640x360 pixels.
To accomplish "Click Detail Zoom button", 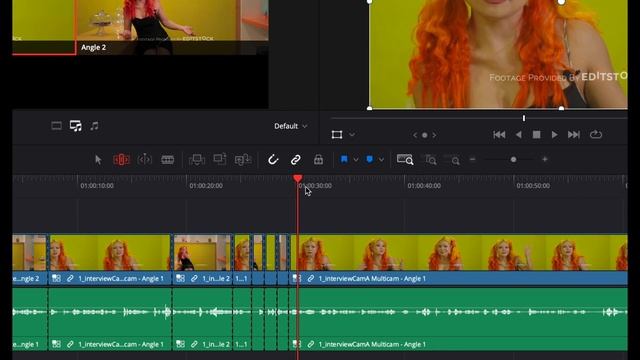I will 430,160.
